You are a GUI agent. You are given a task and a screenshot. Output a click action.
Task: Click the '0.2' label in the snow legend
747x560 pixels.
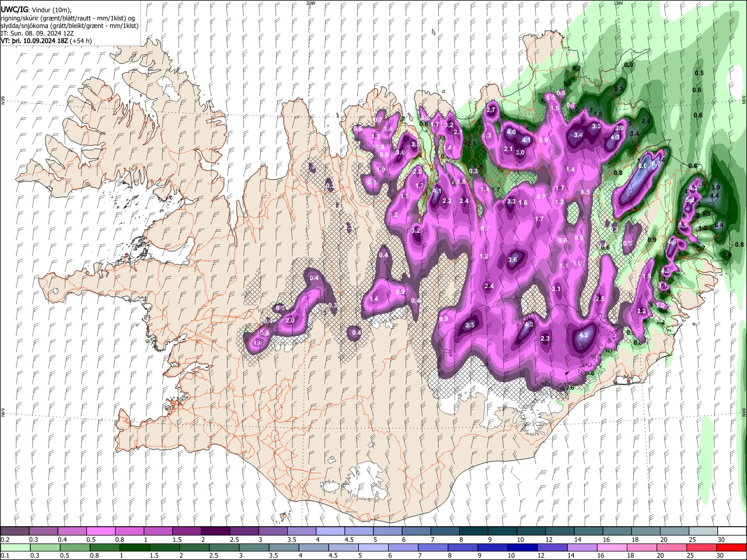[x=5, y=540]
